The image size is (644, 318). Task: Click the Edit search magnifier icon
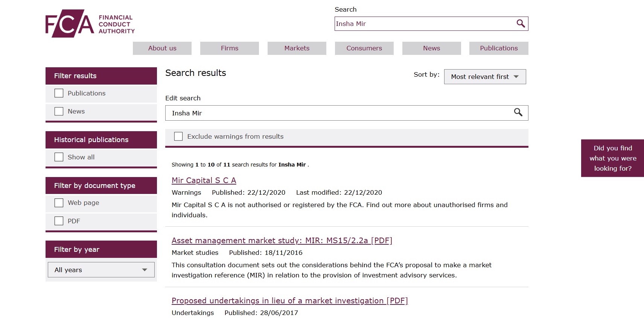[518, 112]
